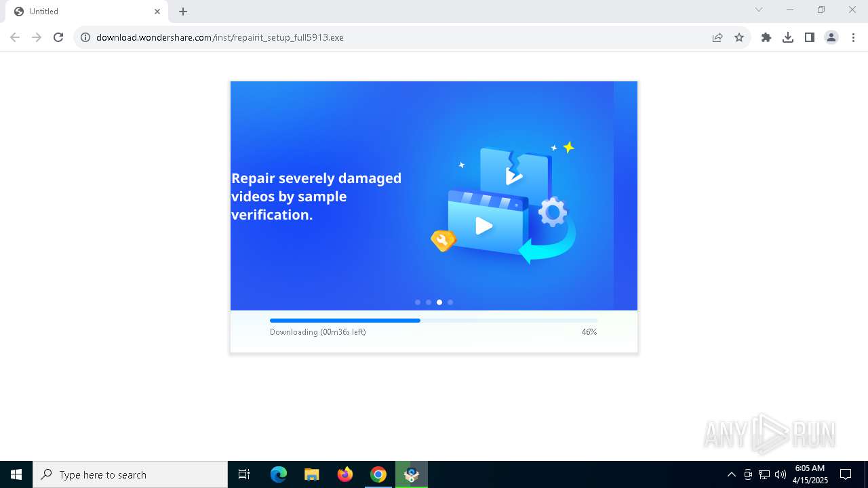The width and height of the screenshot is (868, 488).
Task: Show hidden system tray icons
Action: 731,474
